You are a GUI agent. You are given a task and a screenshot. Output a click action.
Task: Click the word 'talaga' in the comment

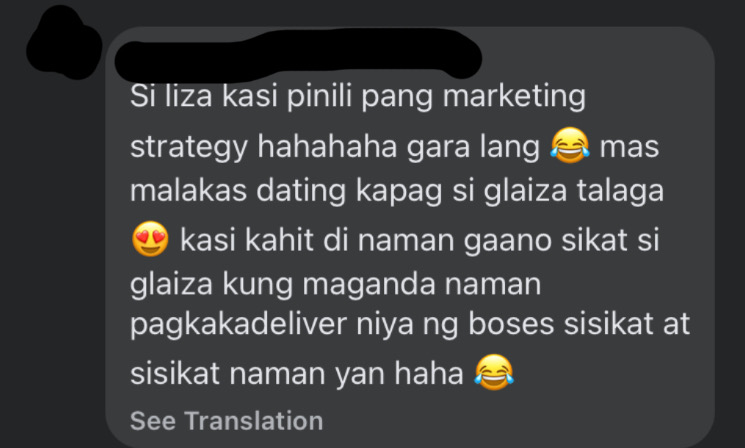click(620, 192)
